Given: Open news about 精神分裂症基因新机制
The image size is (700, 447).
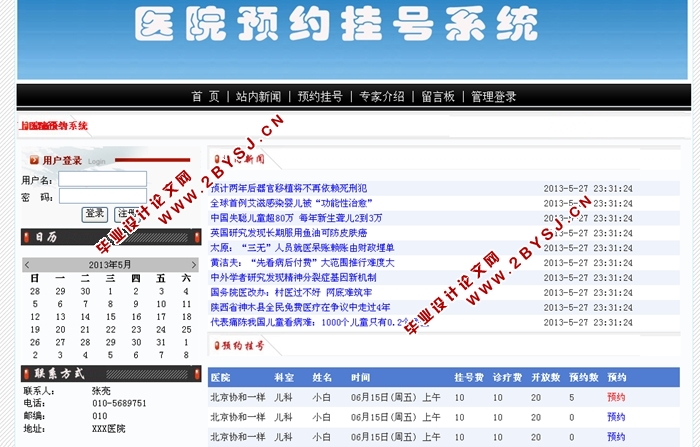Looking at the screenshot, I should tap(293, 277).
